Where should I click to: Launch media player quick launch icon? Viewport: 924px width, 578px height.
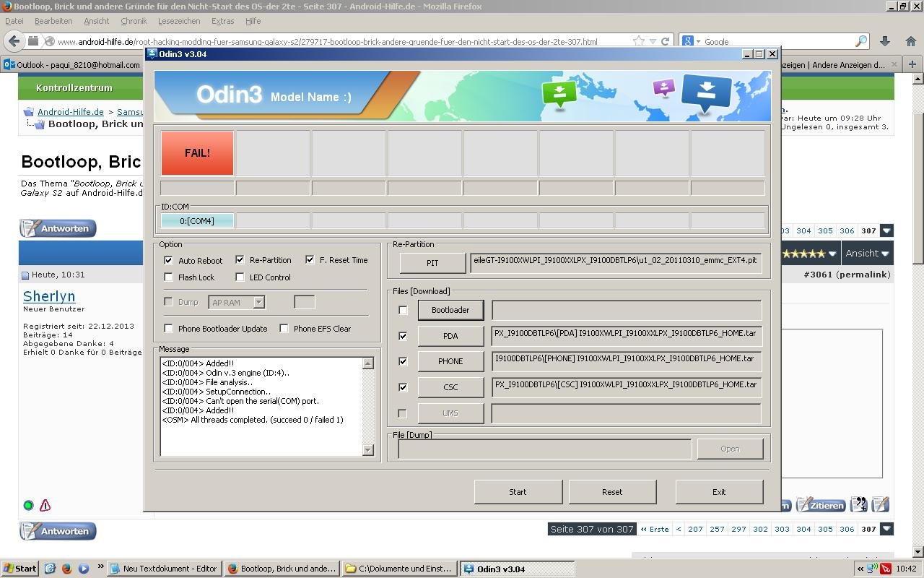point(83,569)
